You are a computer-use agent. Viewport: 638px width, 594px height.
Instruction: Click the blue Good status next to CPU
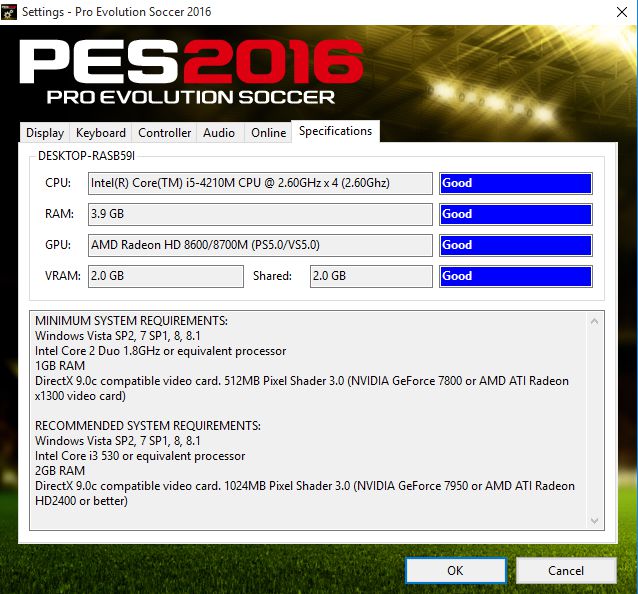(515, 183)
